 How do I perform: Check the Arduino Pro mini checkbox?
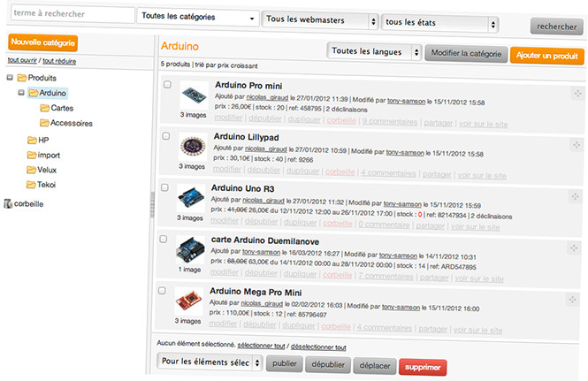point(166,86)
